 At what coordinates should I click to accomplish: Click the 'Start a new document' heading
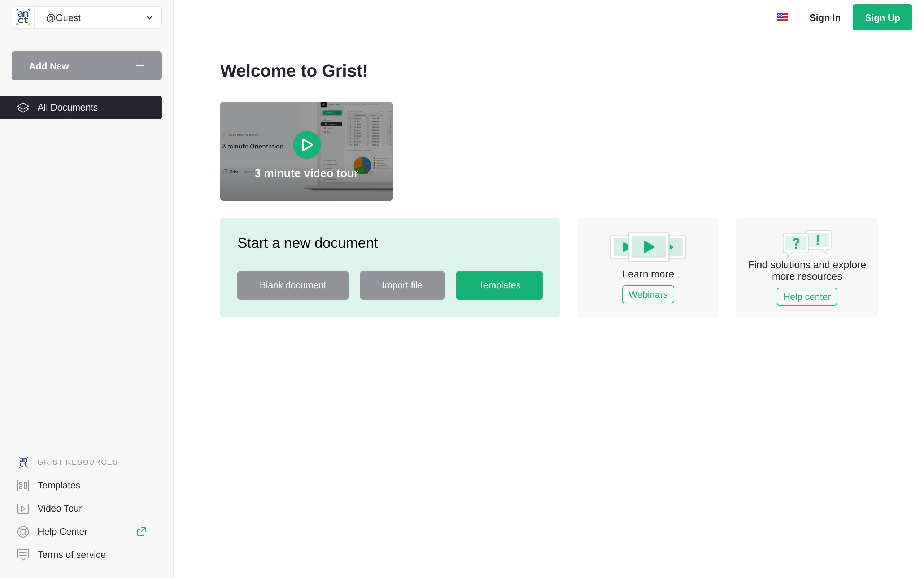click(308, 243)
